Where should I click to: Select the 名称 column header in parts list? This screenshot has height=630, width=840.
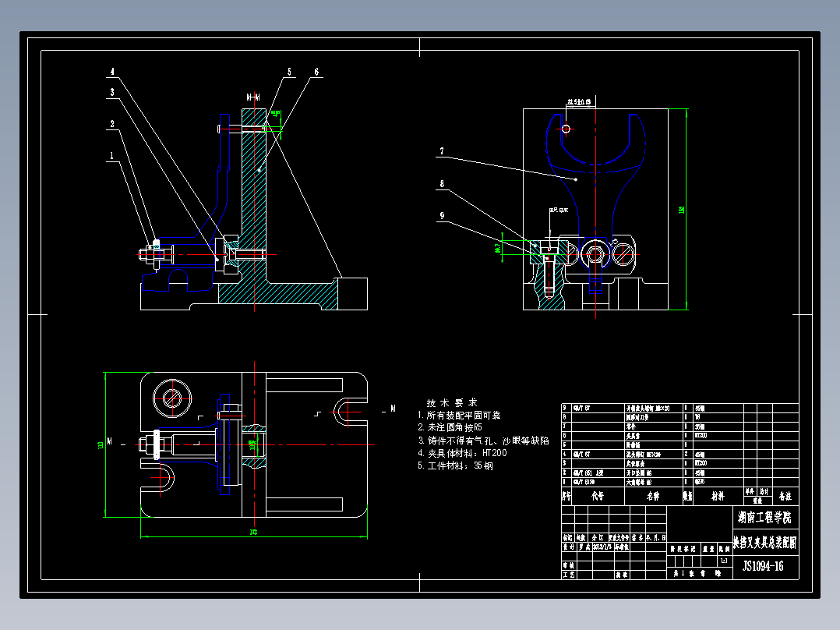point(653,497)
